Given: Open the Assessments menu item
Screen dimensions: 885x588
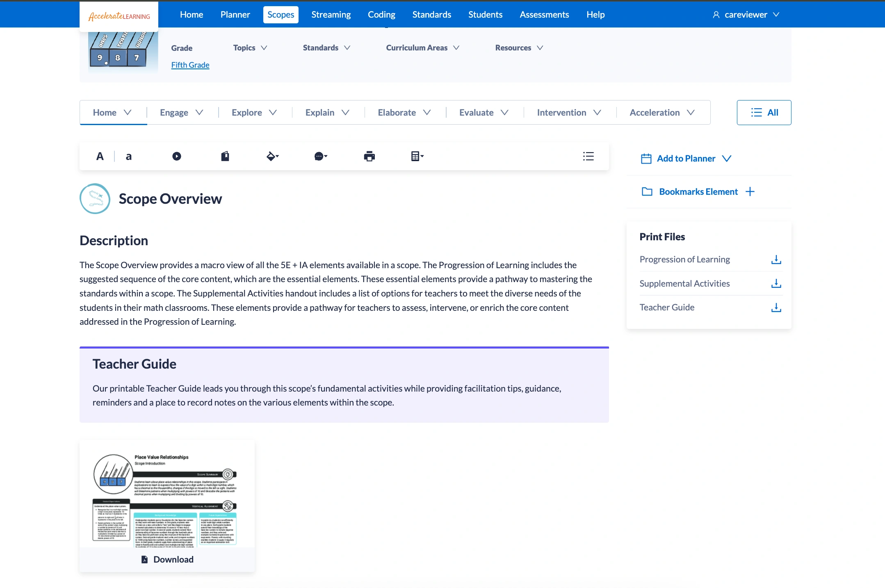Looking at the screenshot, I should click(x=544, y=15).
